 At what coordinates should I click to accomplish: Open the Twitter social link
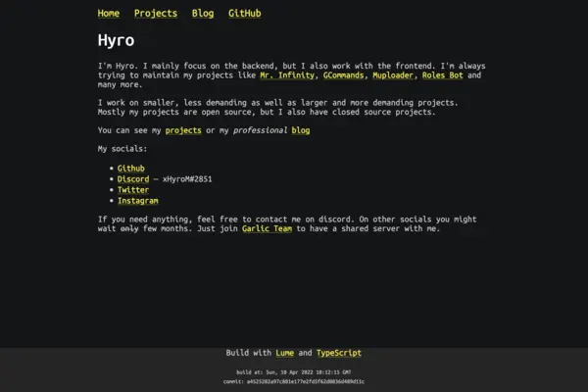(x=133, y=190)
